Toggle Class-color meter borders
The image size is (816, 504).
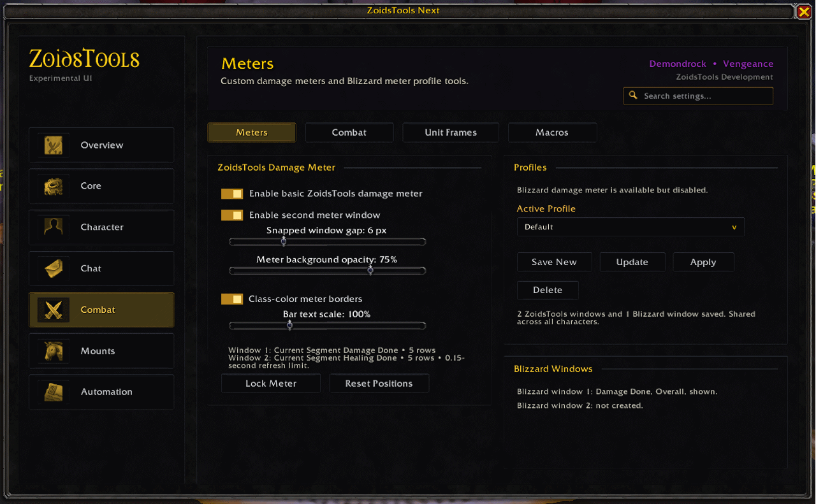pos(232,299)
